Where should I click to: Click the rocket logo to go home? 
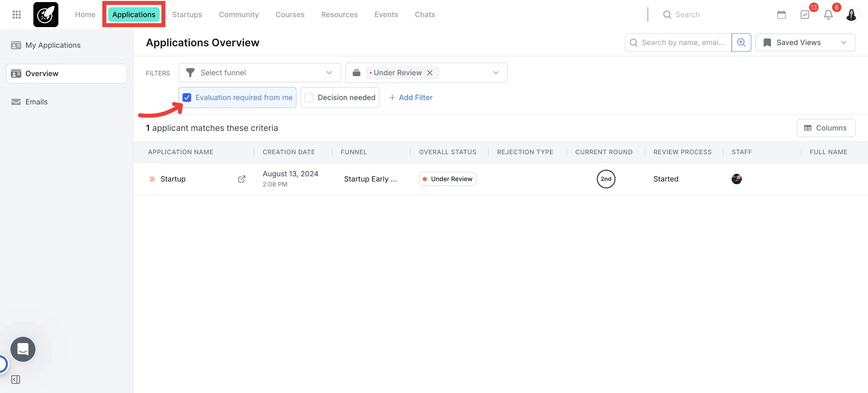45,14
